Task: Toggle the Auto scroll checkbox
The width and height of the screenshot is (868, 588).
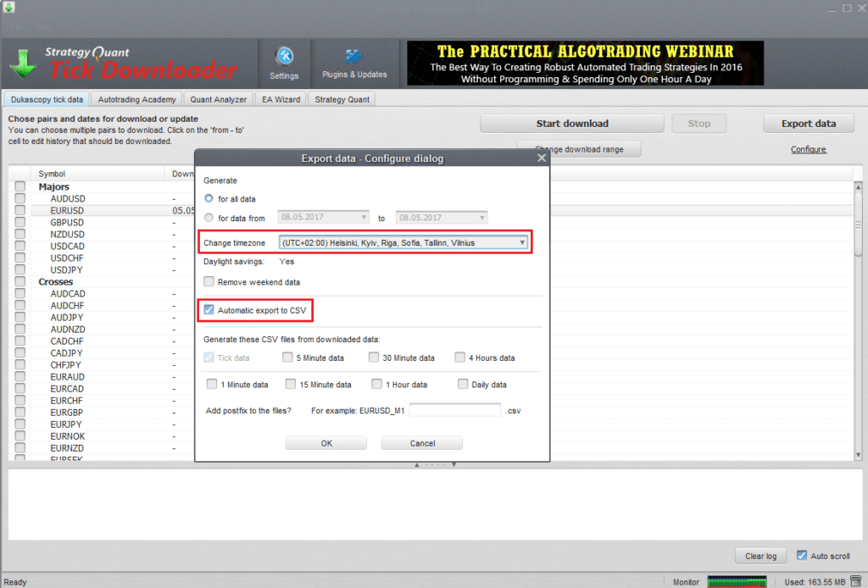Action: click(802, 555)
